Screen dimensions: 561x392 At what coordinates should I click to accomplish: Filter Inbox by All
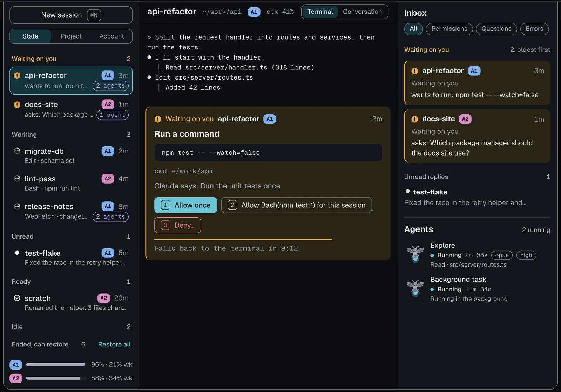pos(413,29)
